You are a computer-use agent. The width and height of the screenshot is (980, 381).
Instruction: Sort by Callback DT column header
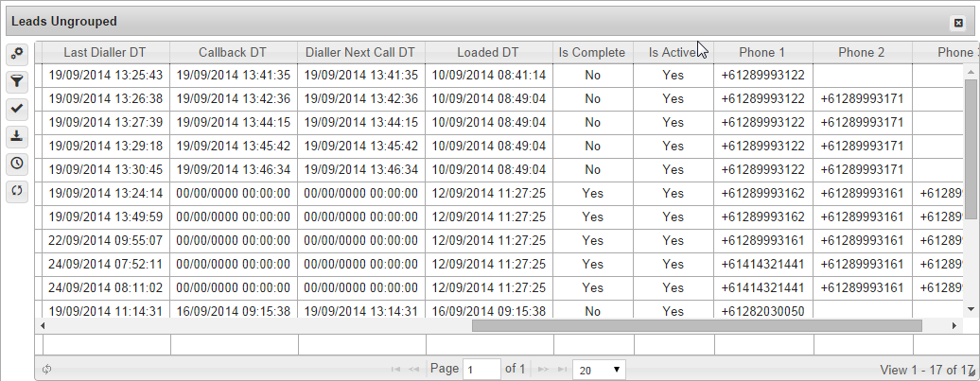tap(235, 53)
